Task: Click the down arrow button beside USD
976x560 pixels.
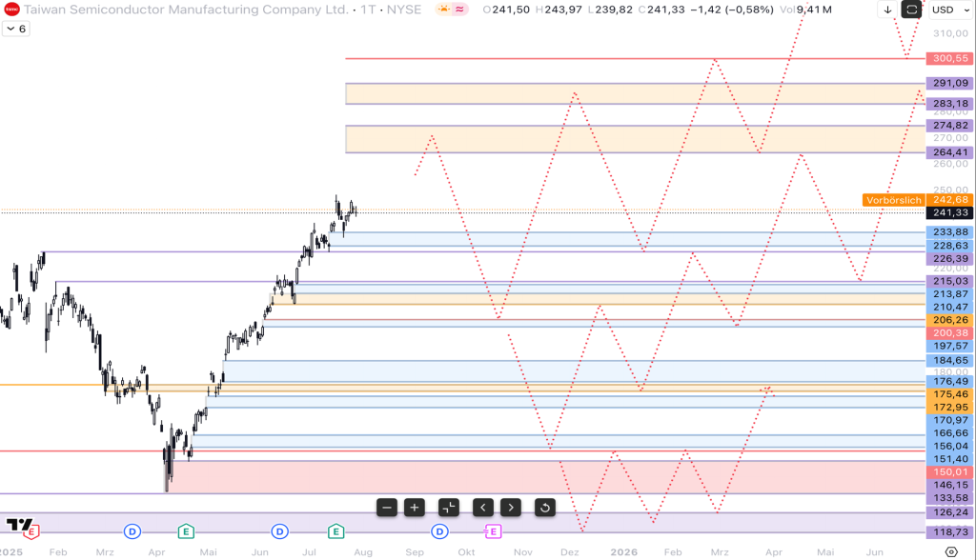Action: (x=887, y=10)
